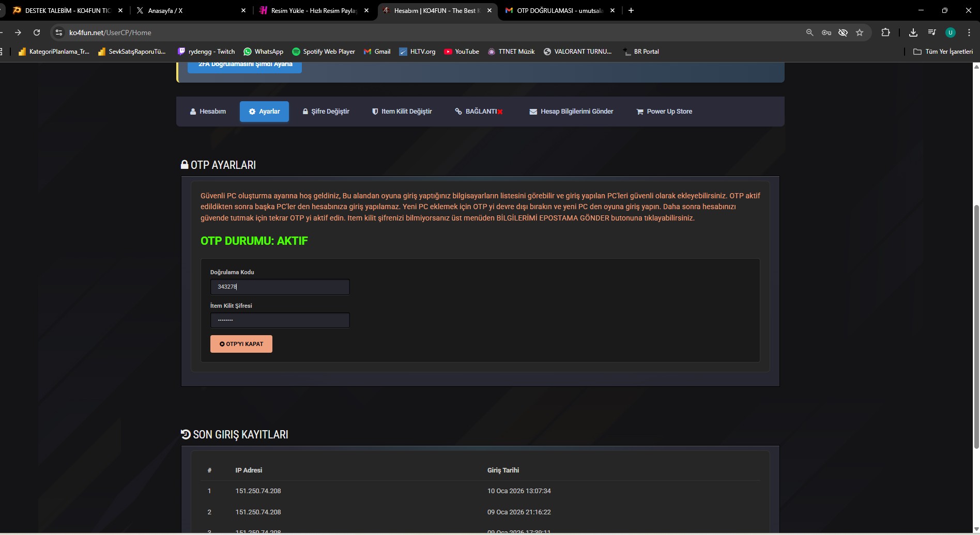Open site information icon in address bar
980x535 pixels.
59,33
